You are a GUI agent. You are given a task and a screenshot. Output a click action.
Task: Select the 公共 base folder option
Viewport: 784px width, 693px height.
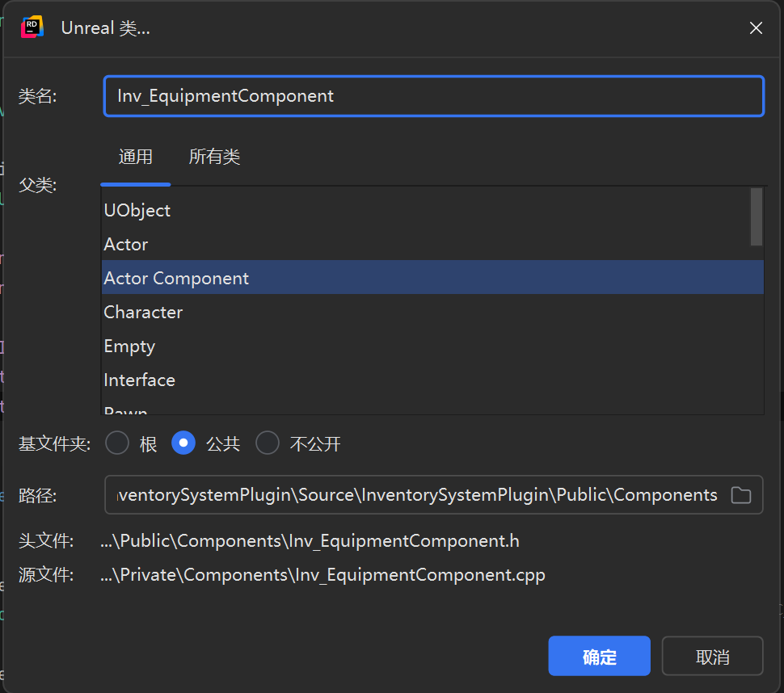point(183,443)
